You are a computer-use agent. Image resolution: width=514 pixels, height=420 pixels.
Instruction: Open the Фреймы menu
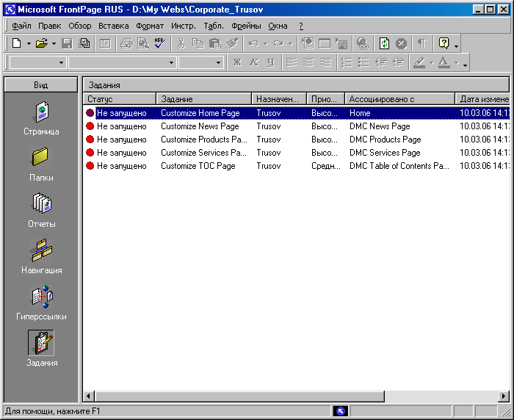point(246,26)
